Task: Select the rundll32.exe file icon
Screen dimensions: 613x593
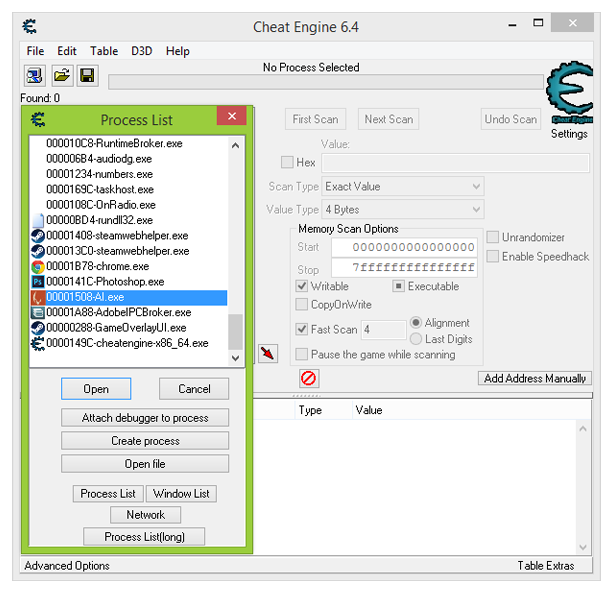Action: point(38,220)
